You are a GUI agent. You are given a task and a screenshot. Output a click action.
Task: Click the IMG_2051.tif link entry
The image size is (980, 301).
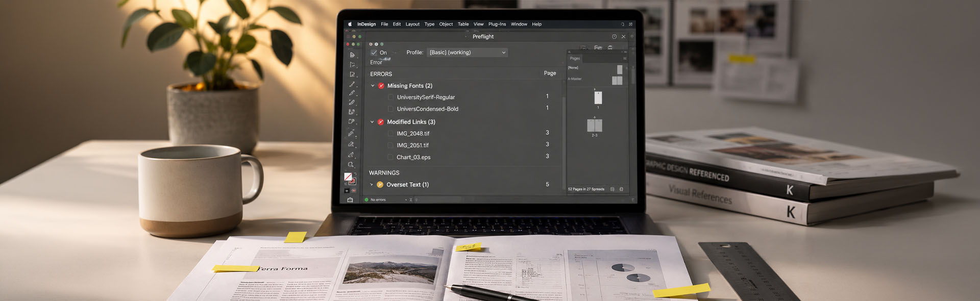click(412, 145)
